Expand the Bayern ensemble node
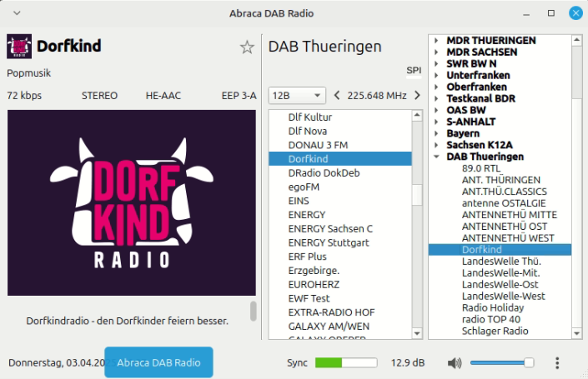 point(437,133)
